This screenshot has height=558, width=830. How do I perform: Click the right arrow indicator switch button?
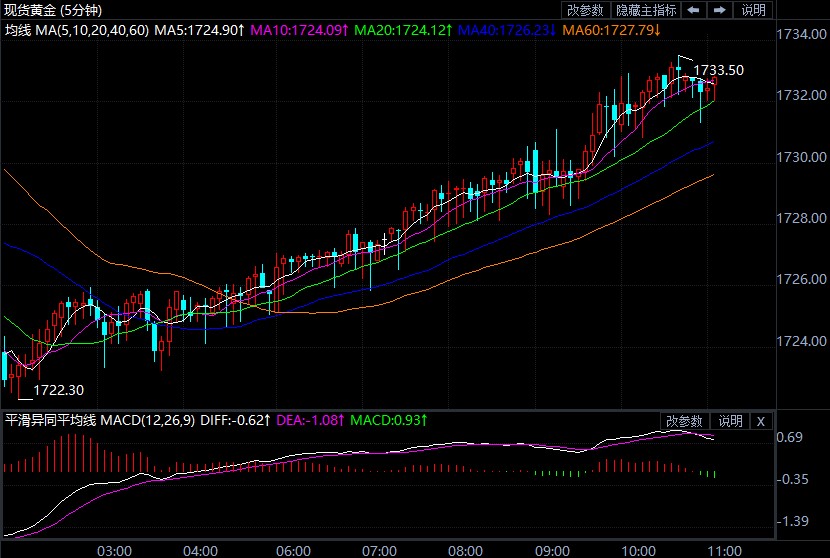pos(718,10)
